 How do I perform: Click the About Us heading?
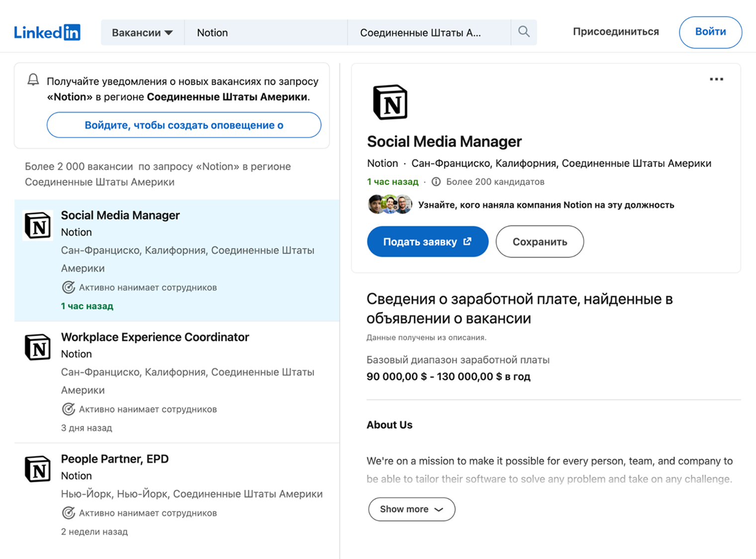point(389,425)
